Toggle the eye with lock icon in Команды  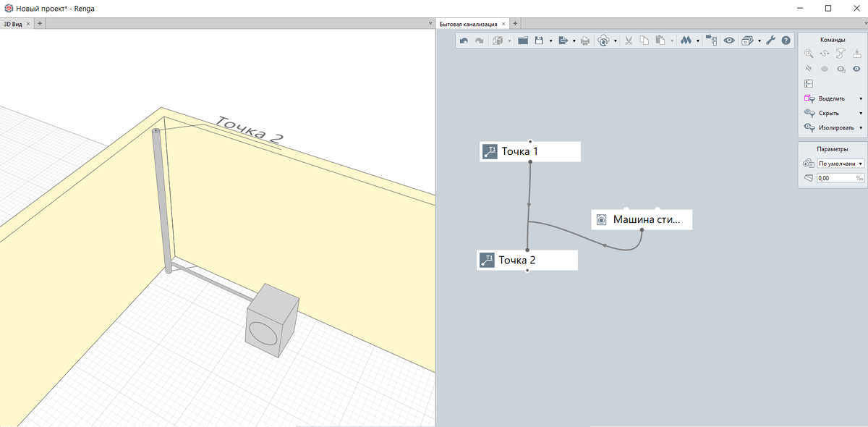[841, 69]
